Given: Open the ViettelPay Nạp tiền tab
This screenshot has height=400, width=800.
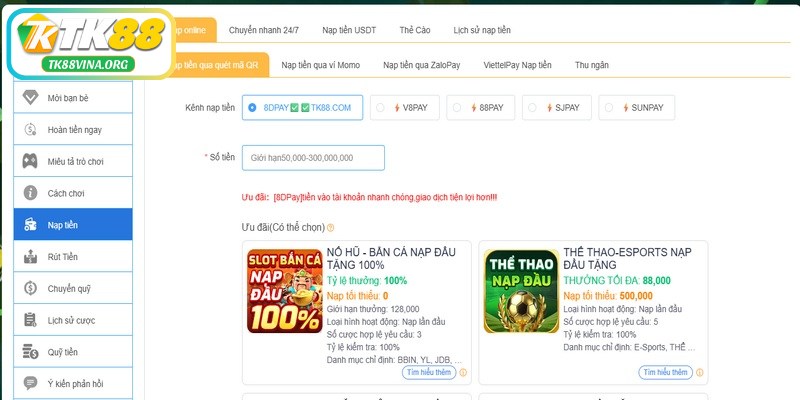Looking at the screenshot, I should point(517,65).
